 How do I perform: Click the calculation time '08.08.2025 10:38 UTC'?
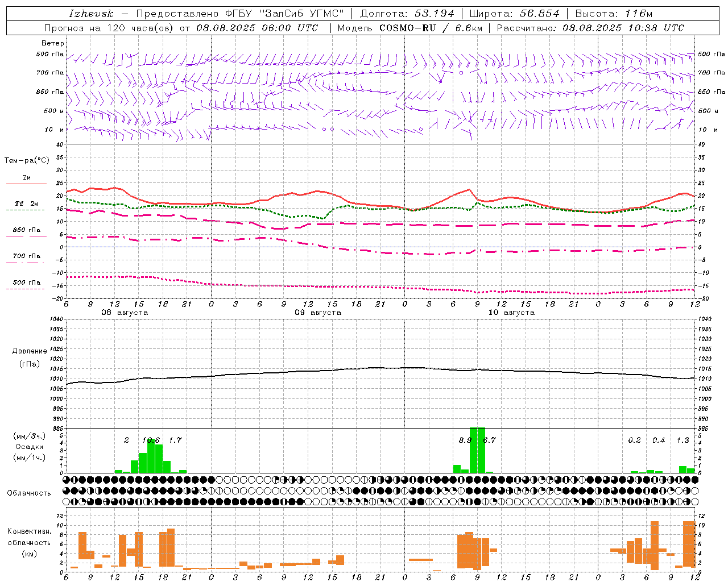click(x=623, y=28)
